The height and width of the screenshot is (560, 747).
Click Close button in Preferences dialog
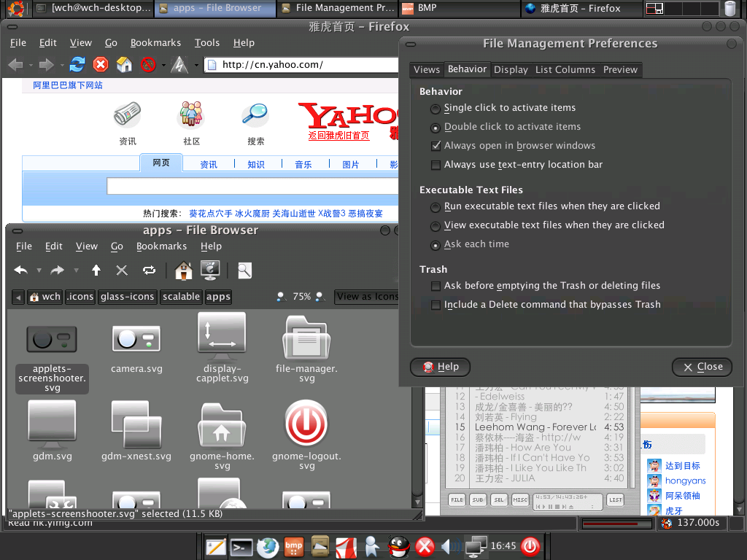click(702, 367)
